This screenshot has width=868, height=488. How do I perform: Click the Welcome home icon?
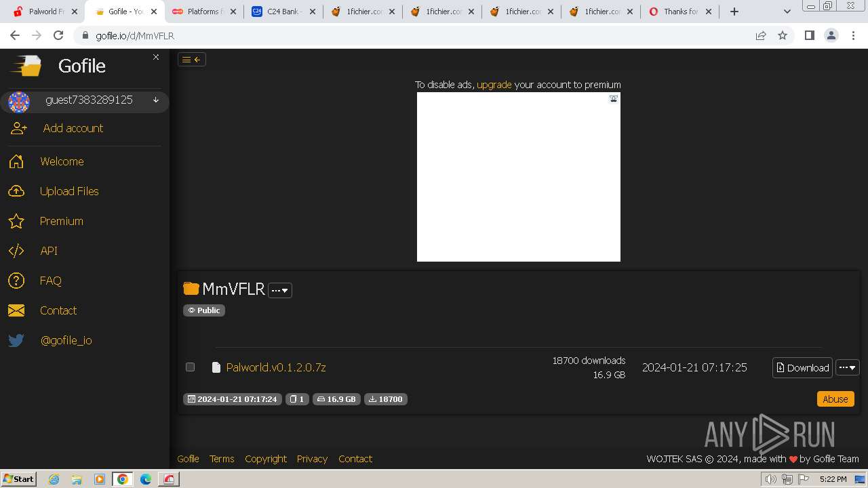[x=16, y=161]
